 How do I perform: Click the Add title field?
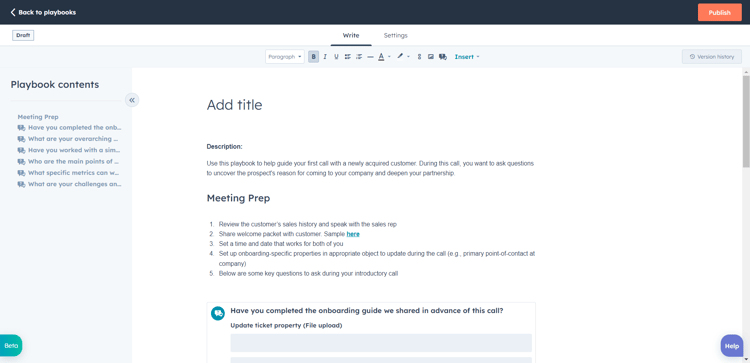coord(234,105)
